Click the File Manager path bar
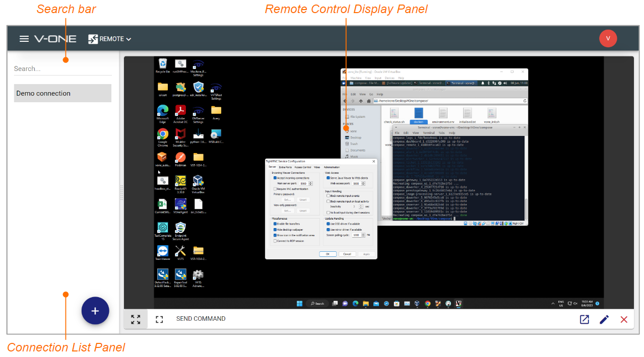644x357 pixels. click(x=449, y=101)
